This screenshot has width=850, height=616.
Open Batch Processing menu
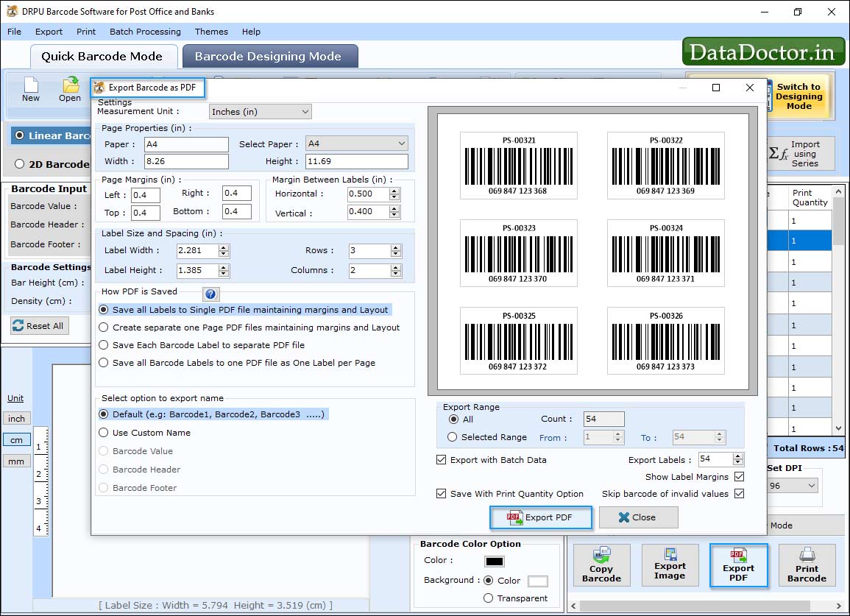(x=145, y=32)
